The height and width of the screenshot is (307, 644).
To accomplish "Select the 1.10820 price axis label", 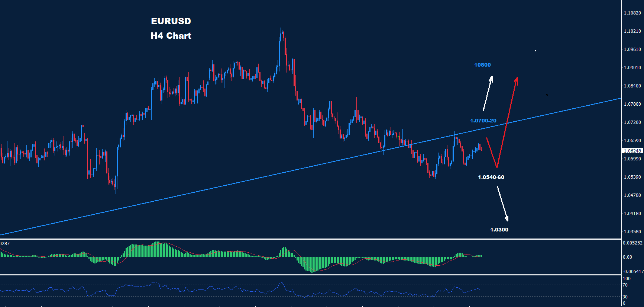I will [x=632, y=13].
